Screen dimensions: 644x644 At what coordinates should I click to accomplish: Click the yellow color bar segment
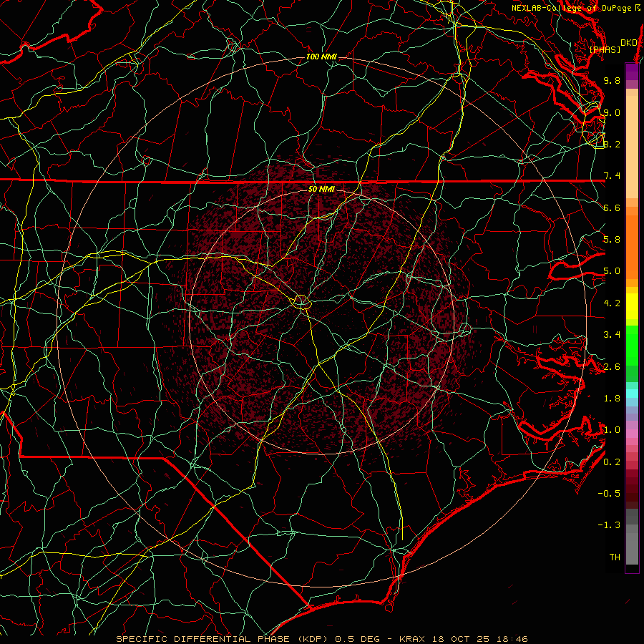[632, 306]
